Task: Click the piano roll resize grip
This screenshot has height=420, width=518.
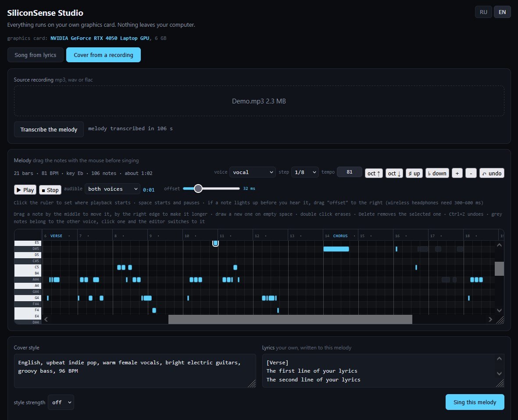Action: 500,320
